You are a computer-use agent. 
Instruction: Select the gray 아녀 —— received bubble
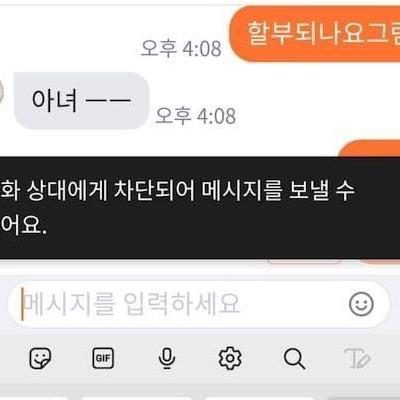81,101
